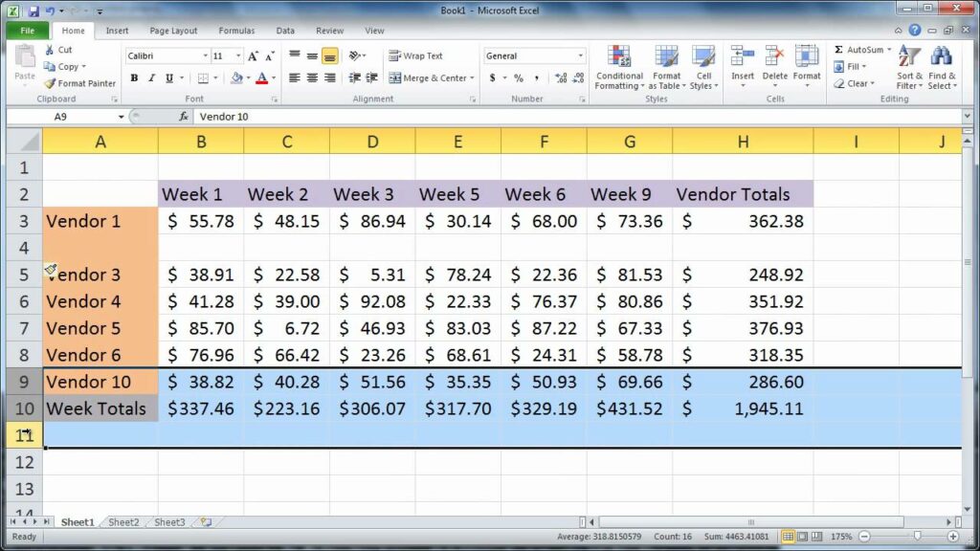Open the File menu
The height and width of the screenshot is (551, 980).
(x=27, y=30)
